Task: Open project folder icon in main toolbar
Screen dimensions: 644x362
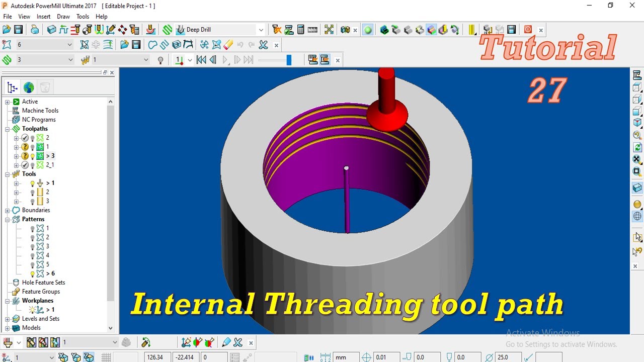Action: pyautogui.click(x=7, y=30)
